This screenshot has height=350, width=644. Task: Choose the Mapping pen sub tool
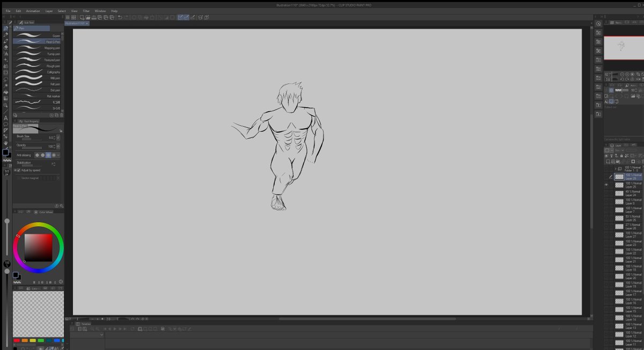click(x=38, y=48)
